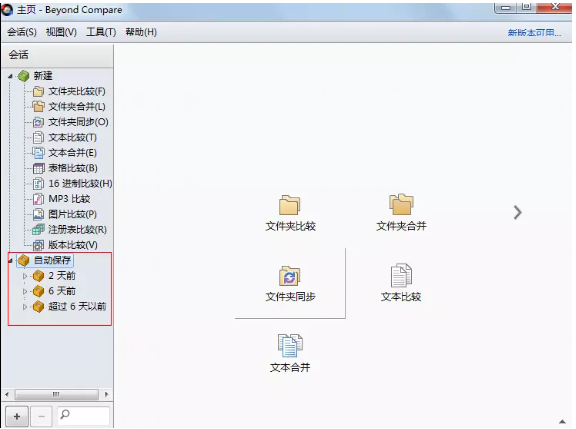
Task: Open the large 文件夹同步 icon on home
Action: click(x=289, y=276)
